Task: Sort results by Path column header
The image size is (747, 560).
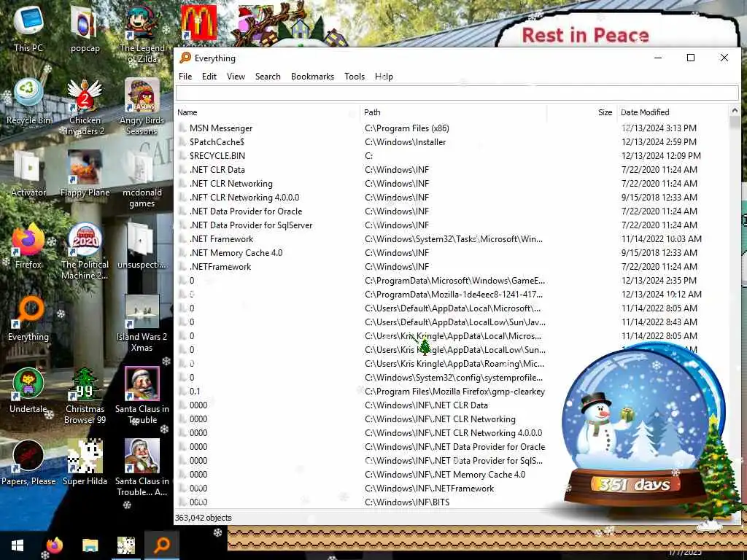Action: (x=454, y=112)
